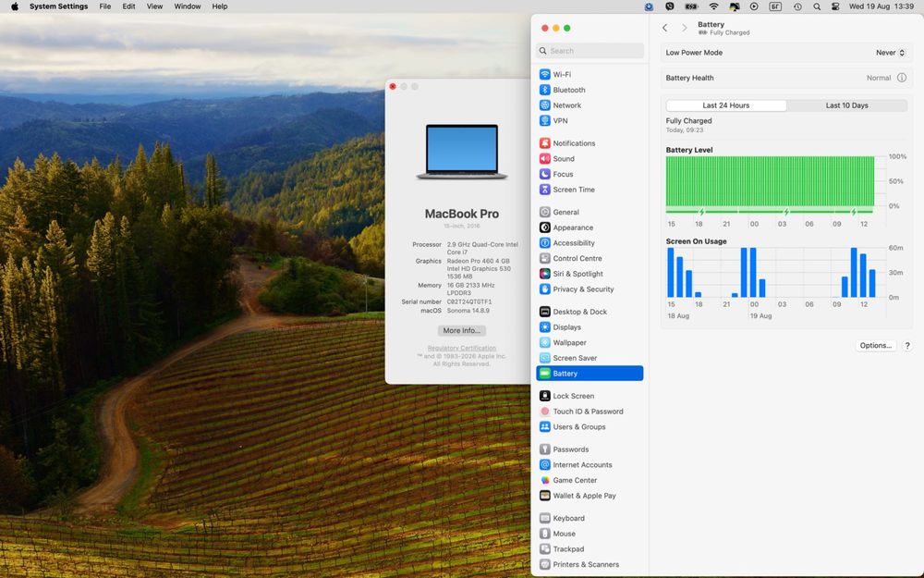Open Spotlight search in menu bar
This screenshot has width=924, height=578.
pyautogui.click(x=817, y=6)
